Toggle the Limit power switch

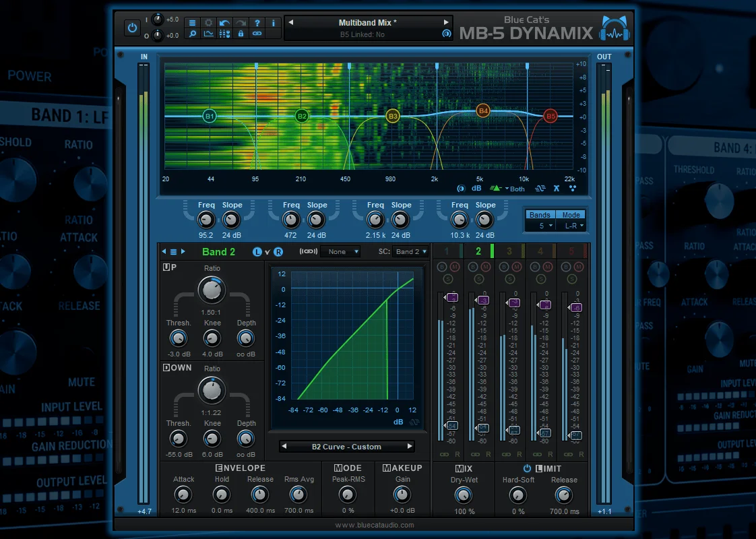pyautogui.click(x=527, y=468)
